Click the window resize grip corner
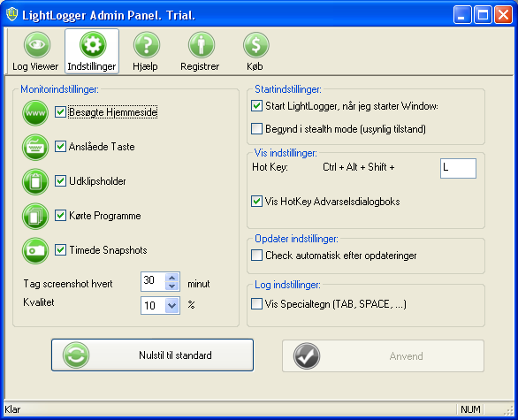 509,410
